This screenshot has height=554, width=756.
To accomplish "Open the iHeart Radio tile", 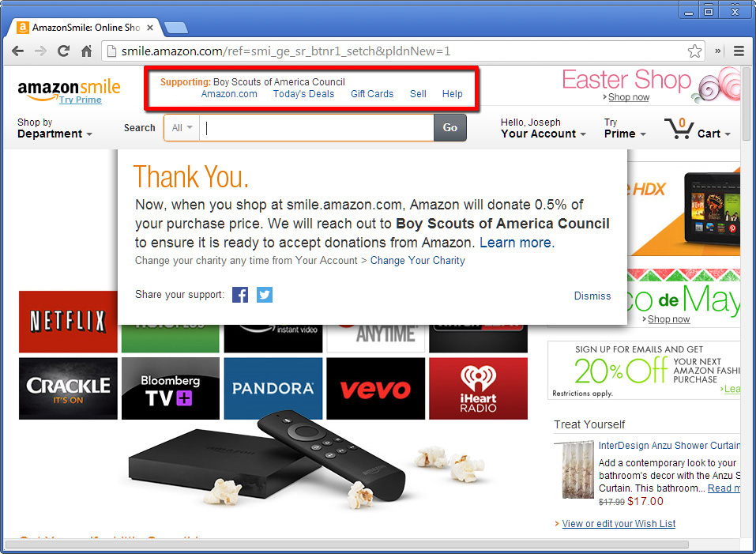I will coord(478,389).
